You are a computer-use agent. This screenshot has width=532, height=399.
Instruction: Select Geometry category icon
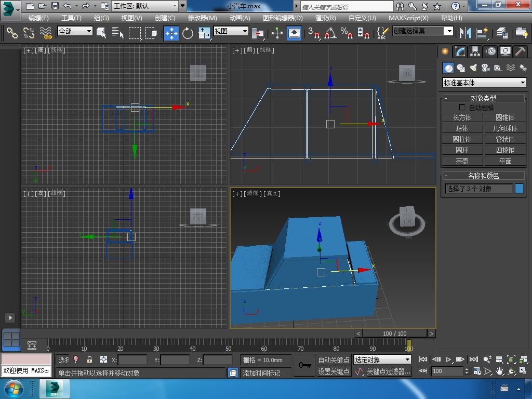(x=448, y=68)
